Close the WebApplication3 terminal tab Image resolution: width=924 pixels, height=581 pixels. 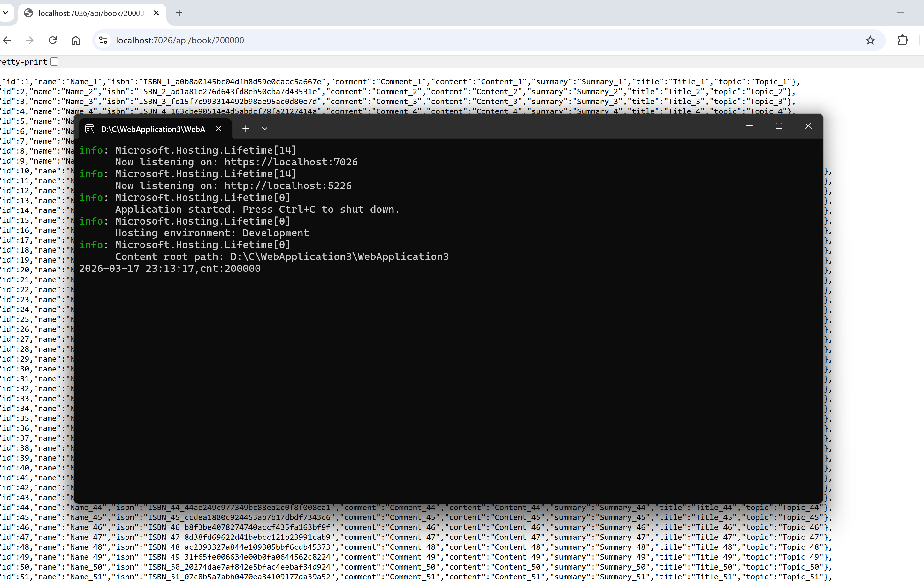click(218, 129)
